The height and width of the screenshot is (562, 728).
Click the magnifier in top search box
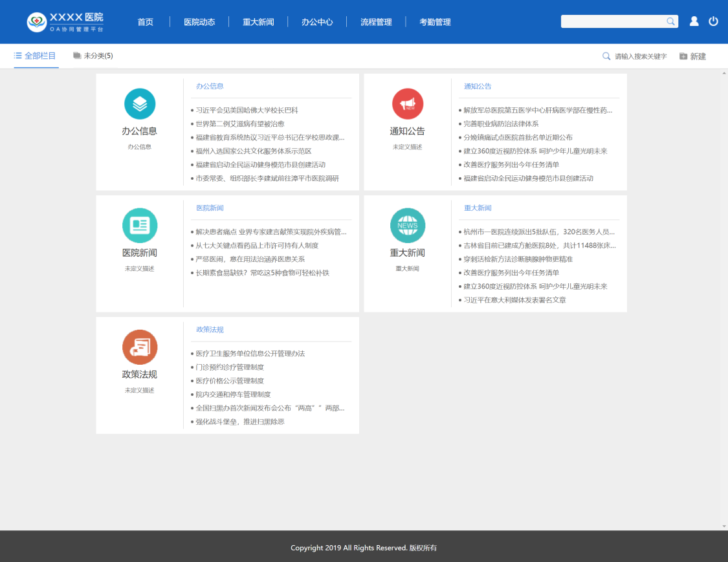(x=670, y=21)
